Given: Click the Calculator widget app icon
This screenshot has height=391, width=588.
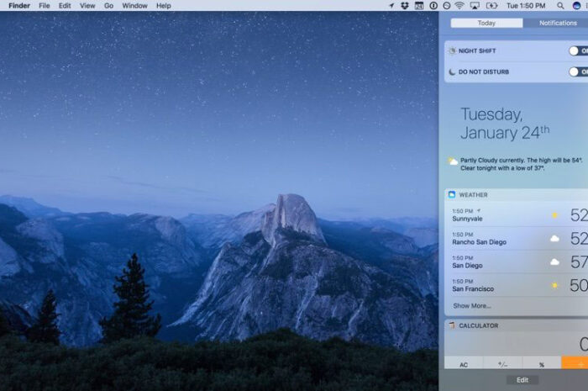Looking at the screenshot, I should [x=452, y=325].
